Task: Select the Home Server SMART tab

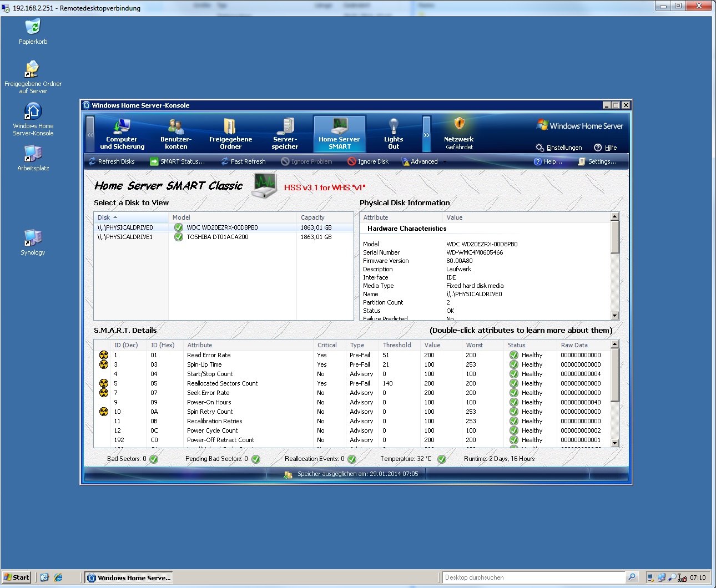Action: 339,134
